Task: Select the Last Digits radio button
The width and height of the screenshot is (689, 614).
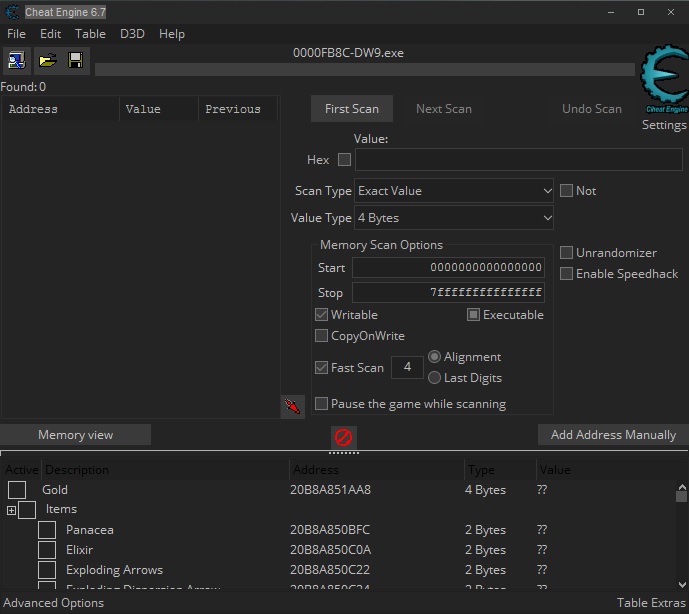Action: click(434, 378)
